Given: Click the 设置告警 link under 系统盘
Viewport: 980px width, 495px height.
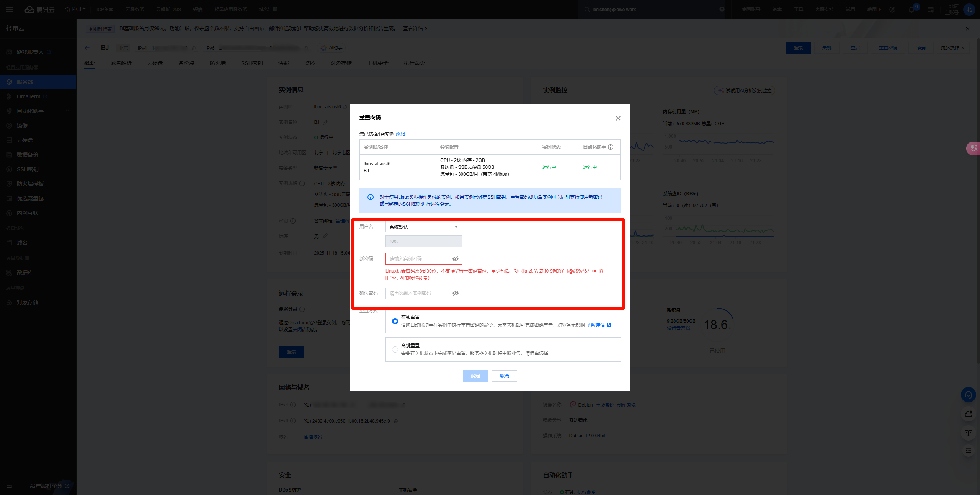Looking at the screenshot, I should [x=678, y=328].
